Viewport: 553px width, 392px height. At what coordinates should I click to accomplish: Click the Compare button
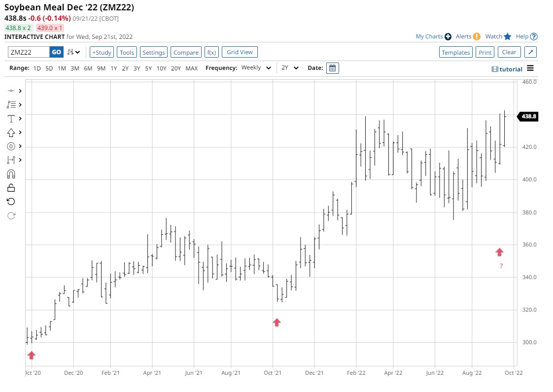tap(186, 52)
